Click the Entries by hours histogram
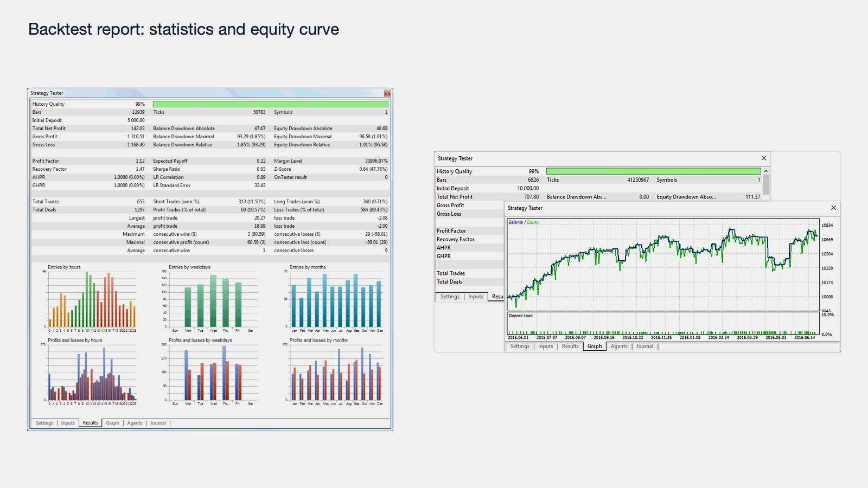 coord(91,299)
